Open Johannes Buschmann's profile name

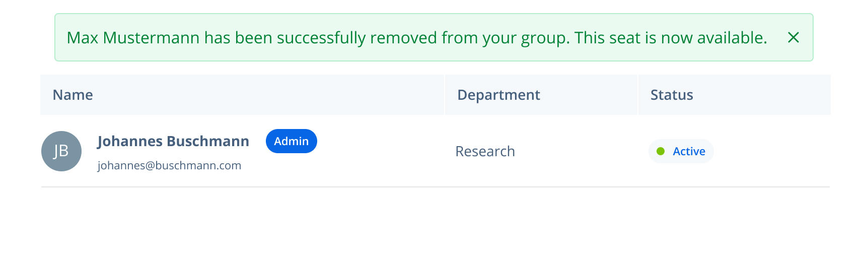coord(173,141)
